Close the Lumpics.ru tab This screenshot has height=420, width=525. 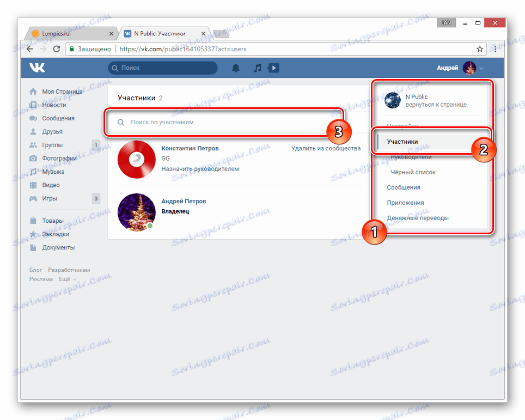pos(111,33)
